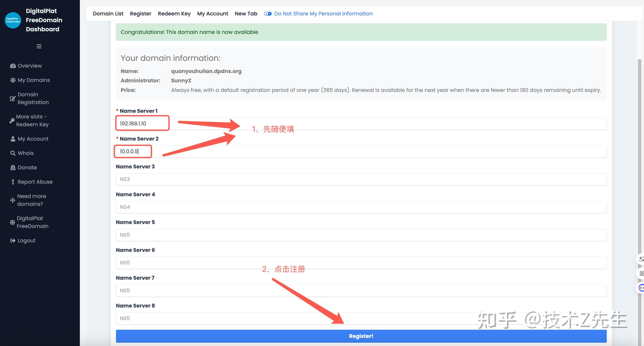Click the Name Server 2 input showing 10.0.0.5
This screenshot has width=644, height=346.
coord(133,151)
